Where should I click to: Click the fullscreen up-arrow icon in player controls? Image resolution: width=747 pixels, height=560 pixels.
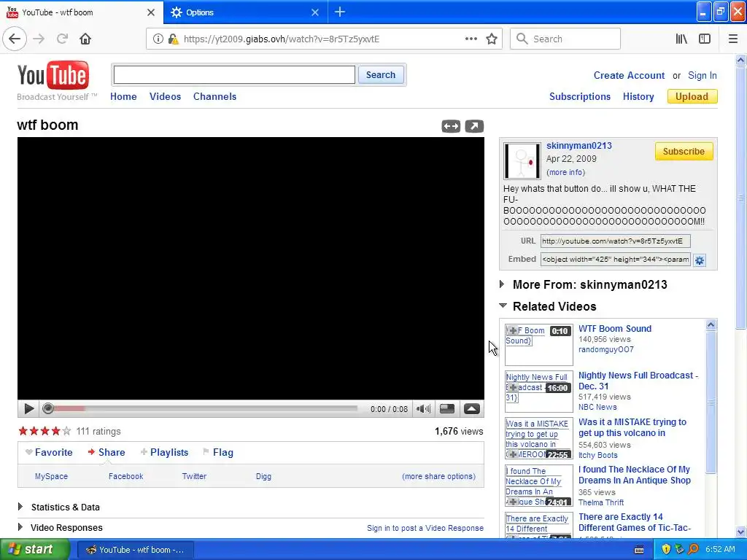click(x=472, y=408)
